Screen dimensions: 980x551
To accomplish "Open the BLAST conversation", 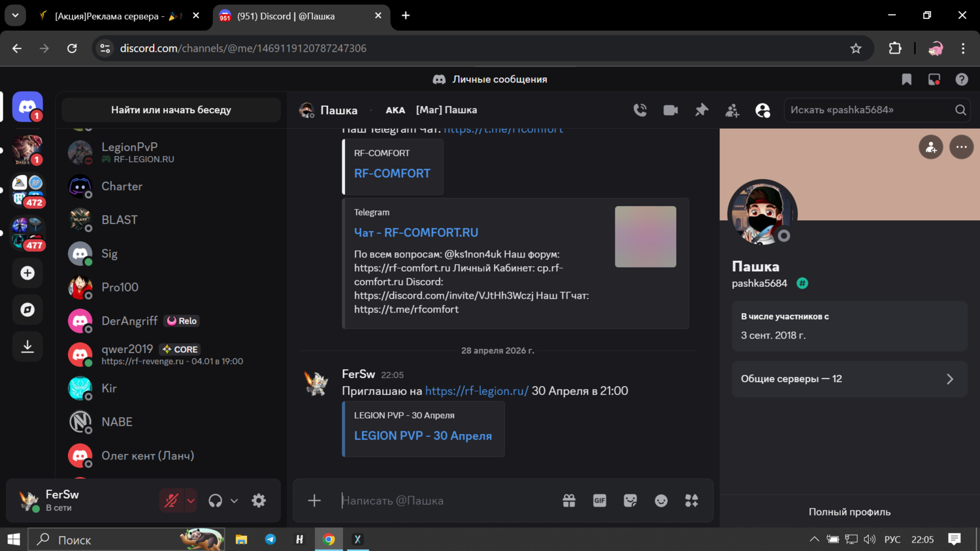I will pos(171,220).
